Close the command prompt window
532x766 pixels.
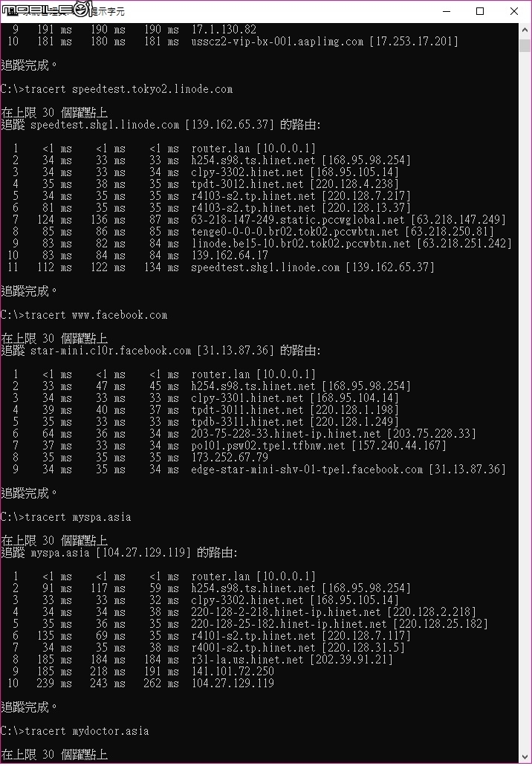[514, 11]
